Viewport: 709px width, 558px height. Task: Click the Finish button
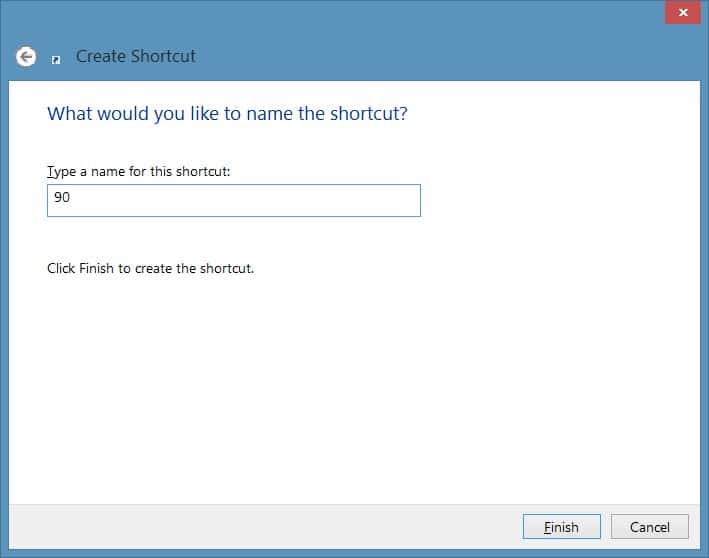tap(562, 527)
